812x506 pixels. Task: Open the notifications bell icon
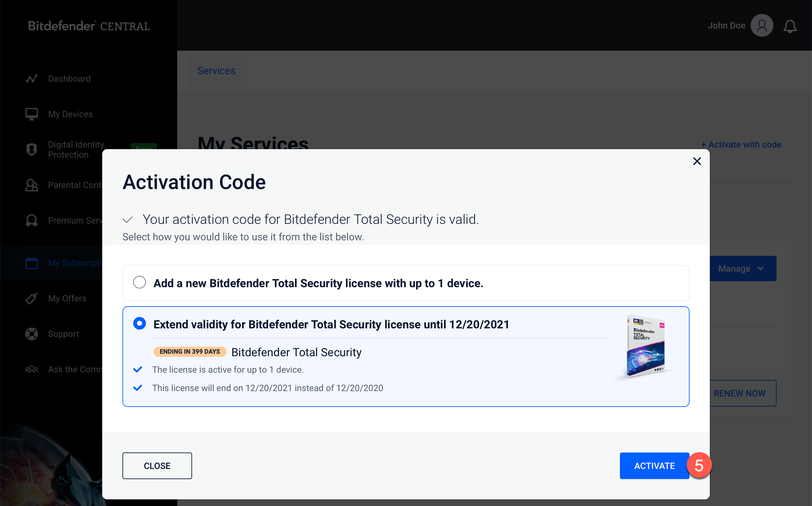[x=790, y=26]
